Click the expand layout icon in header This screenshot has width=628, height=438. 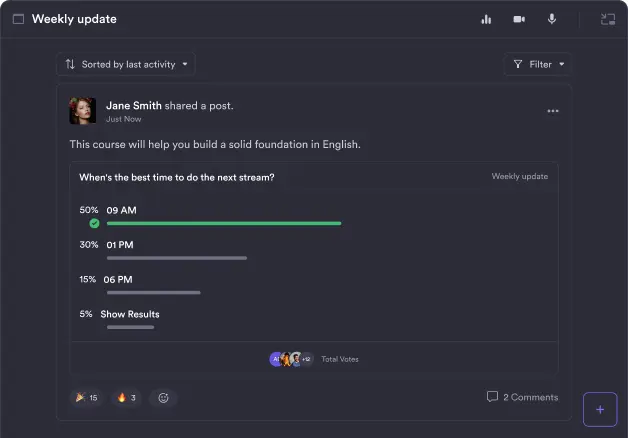pos(607,19)
